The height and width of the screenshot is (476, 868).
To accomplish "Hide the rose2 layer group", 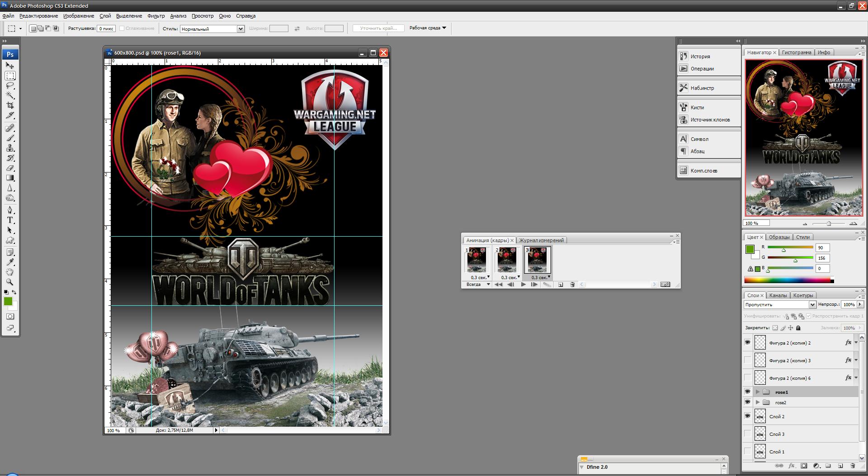I will (747, 402).
